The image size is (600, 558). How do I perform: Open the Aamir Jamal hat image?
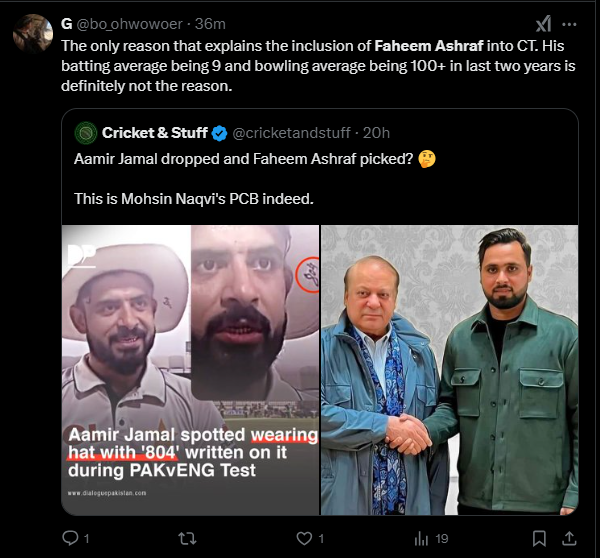[191, 370]
